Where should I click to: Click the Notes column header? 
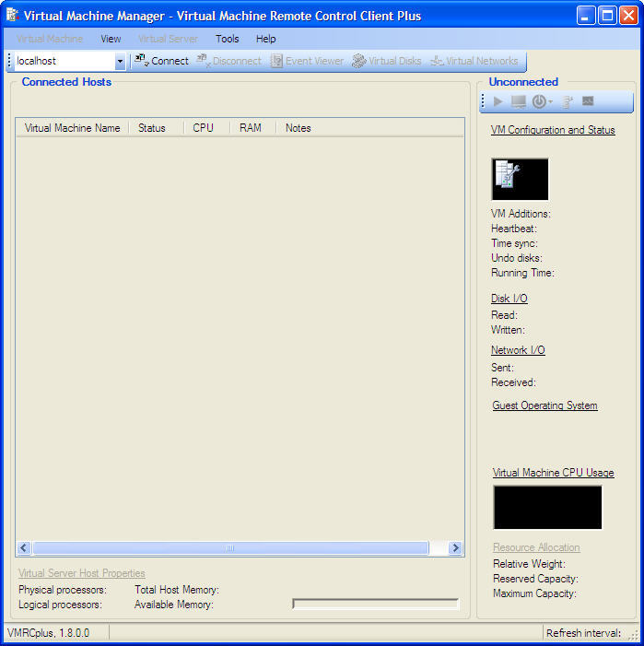[x=299, y=128]
